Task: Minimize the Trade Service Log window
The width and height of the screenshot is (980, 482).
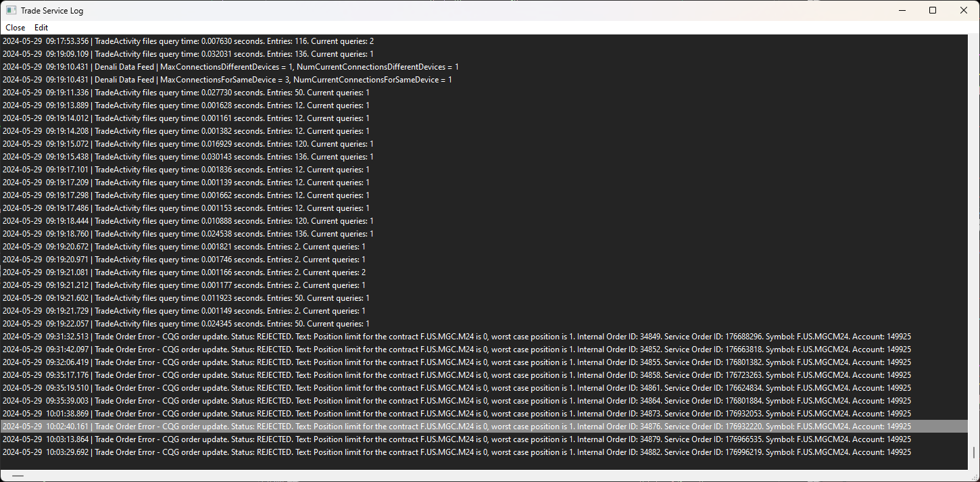Action: tap(902, 10)
